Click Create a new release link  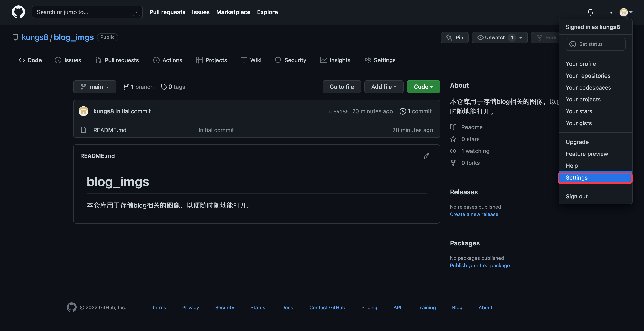[474, 214]
